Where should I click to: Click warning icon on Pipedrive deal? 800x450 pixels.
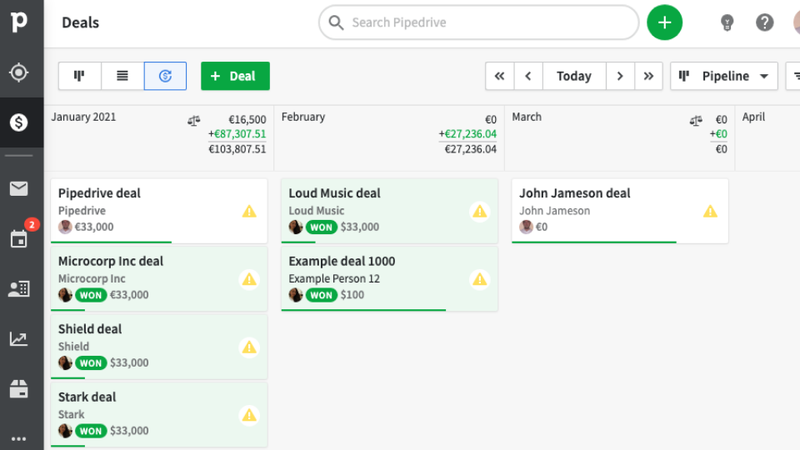click(249, 211)
